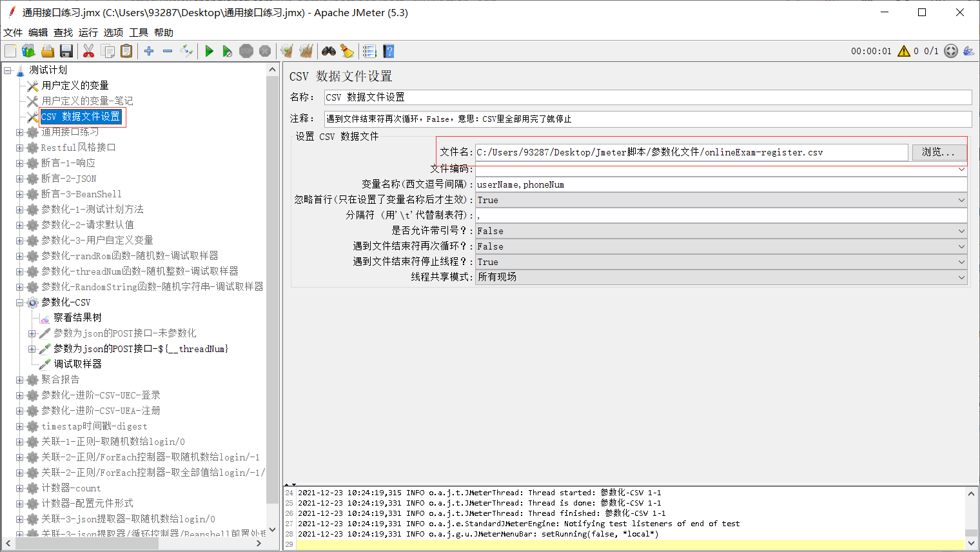This screenshot has width=980, height=552.
Task: Click the grey Stop icon
Action: (x=246, y=51)
